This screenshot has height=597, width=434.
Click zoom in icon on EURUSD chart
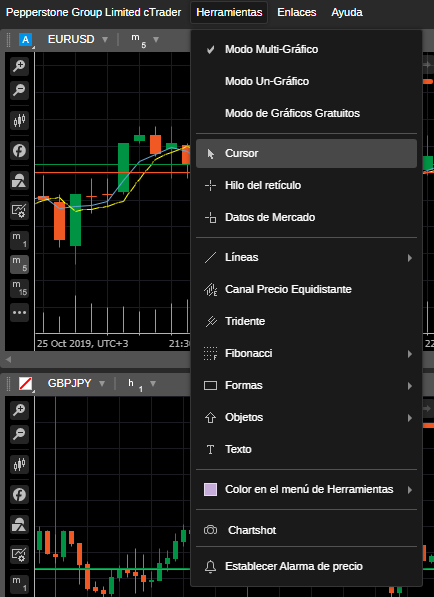19,66
